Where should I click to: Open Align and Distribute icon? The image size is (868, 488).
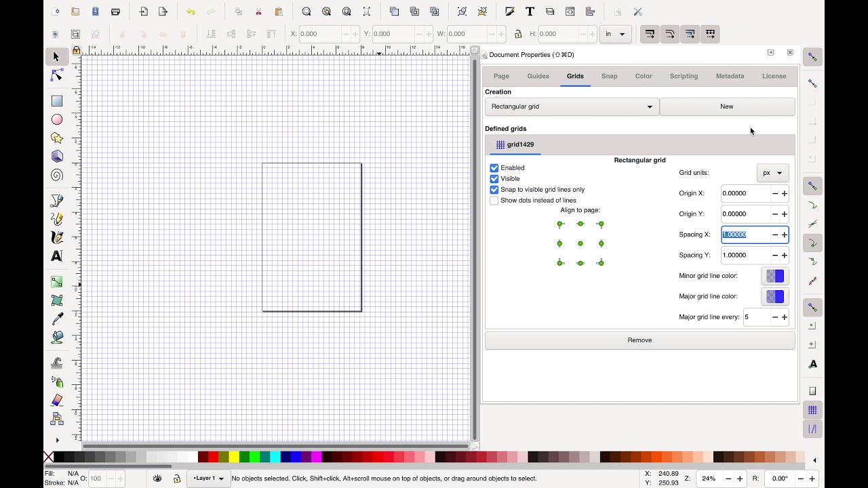click(590, 12)
